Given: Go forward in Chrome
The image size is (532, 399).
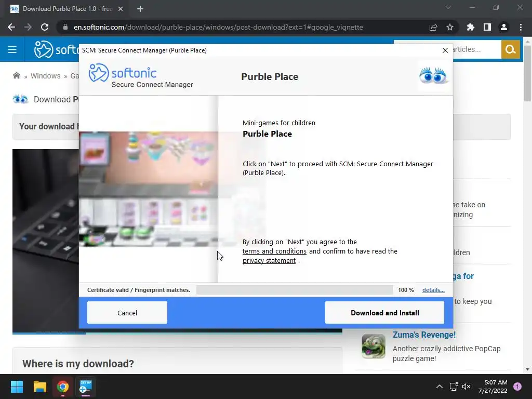Looking at the screenshot, I should coord(28,27).
